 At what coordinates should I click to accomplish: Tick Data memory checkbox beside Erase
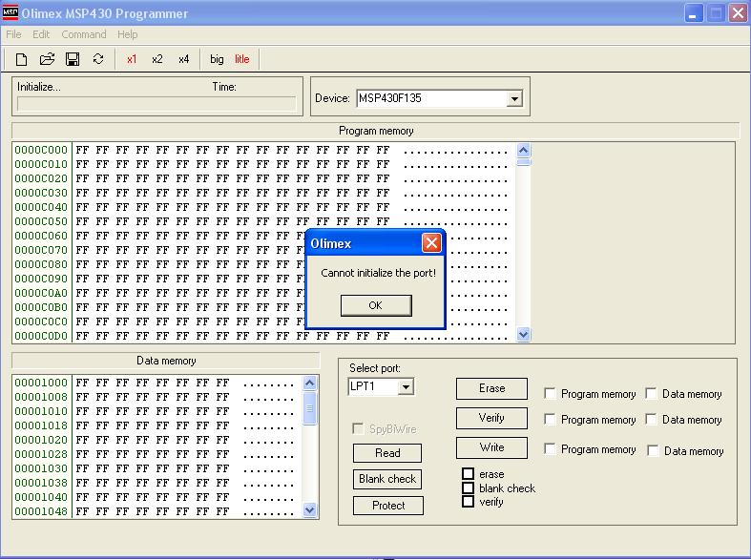coord(651,393)
